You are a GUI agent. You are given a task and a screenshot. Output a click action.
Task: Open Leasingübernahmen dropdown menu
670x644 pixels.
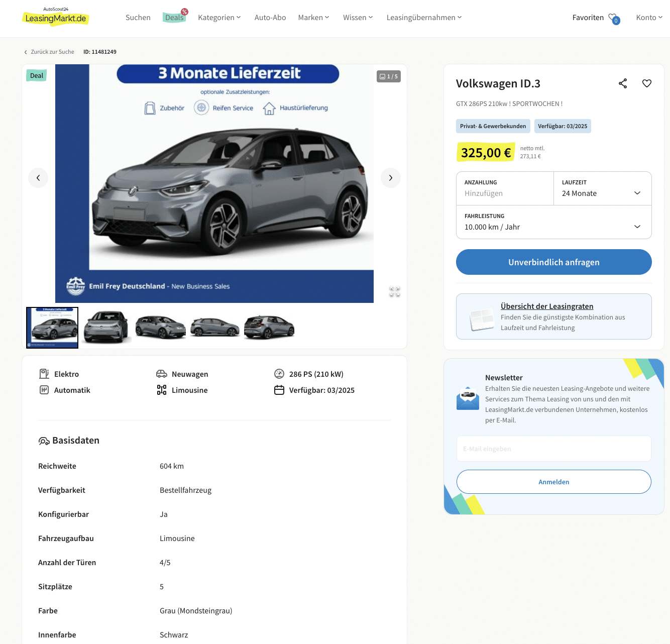coord(424,18)
